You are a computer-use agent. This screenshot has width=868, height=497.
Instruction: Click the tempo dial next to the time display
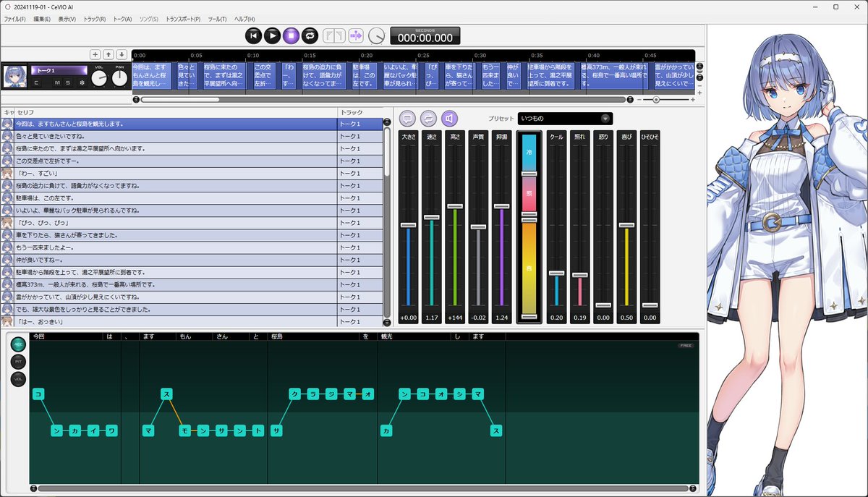pos(377,35)
